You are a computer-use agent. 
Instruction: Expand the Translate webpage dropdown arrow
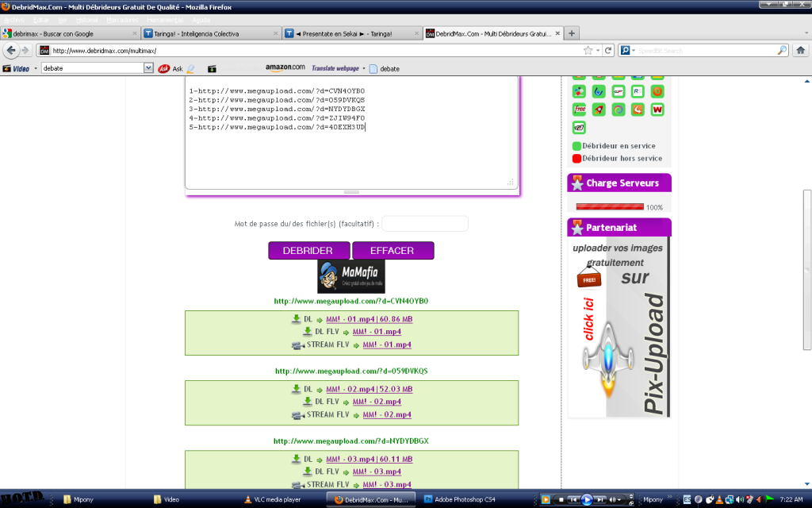click(x=364, y=68)
